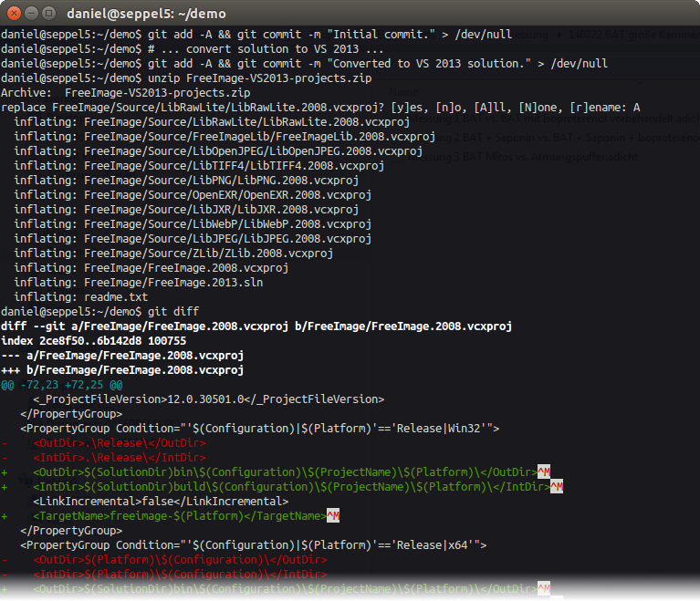
Task: Click the 'diff --git a/FreeImage/FreeImage.2008.vcxproj' header line
Action: (x=256, y=326)
